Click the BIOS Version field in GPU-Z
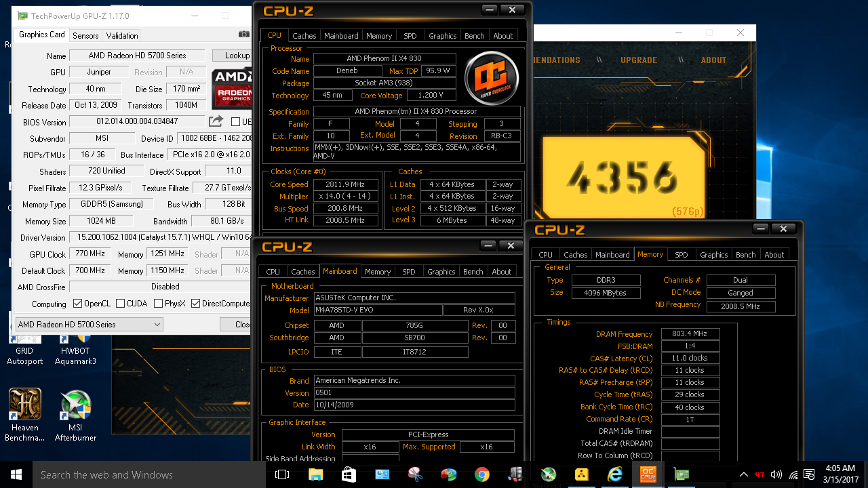 pos(137,122)
